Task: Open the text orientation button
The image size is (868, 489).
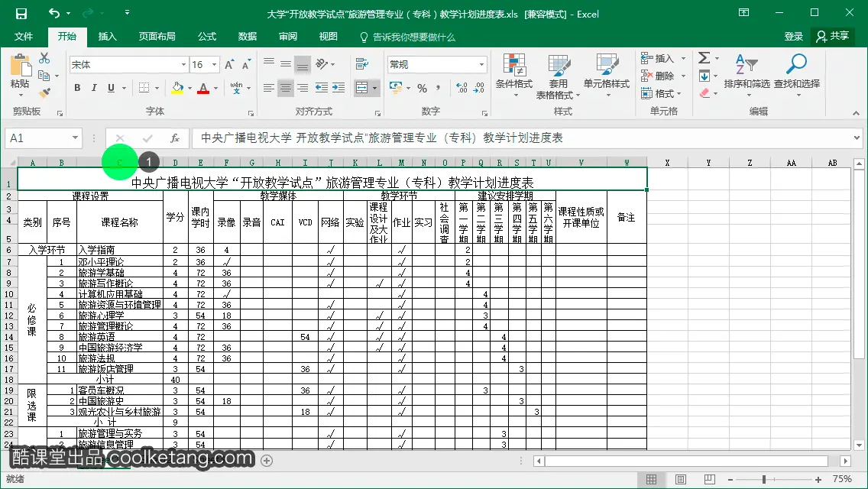Action: coord(322,64)
